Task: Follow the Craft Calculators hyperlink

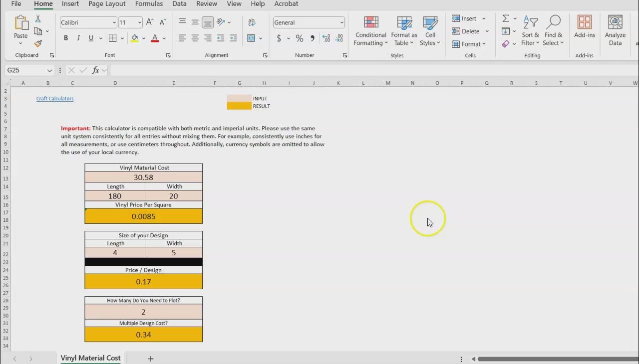Action: coord(55,99)
